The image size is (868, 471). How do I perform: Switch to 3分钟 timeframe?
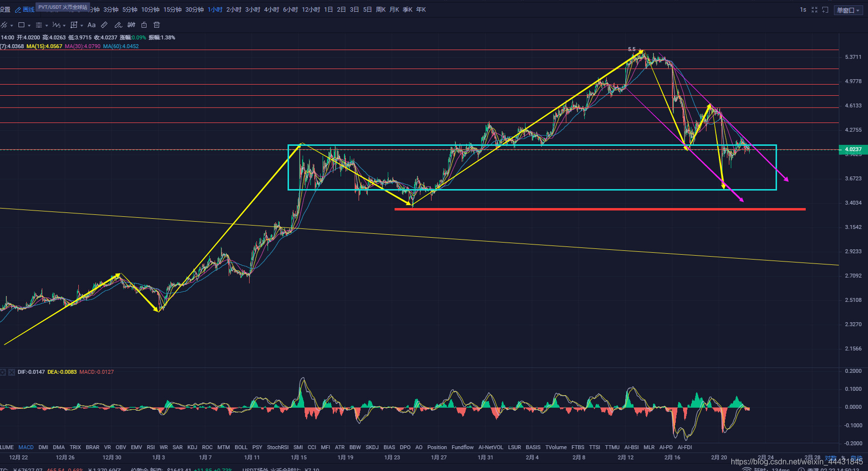click(111, 10)
